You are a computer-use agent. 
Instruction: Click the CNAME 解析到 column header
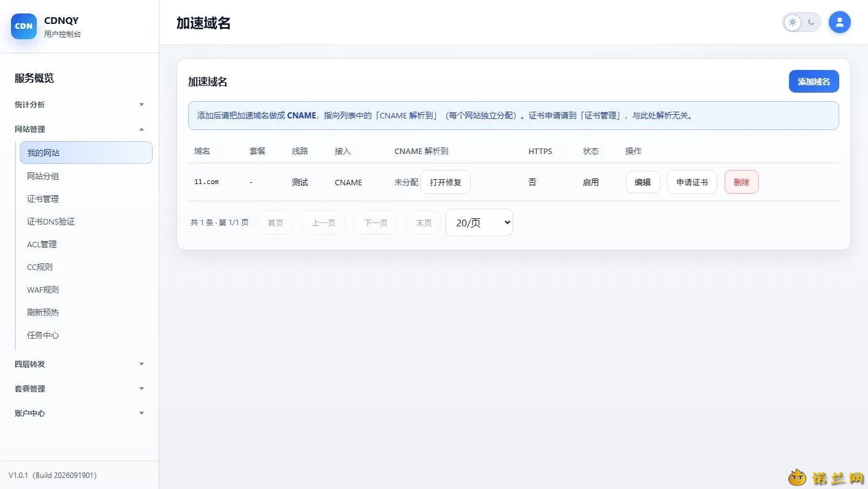422,151
